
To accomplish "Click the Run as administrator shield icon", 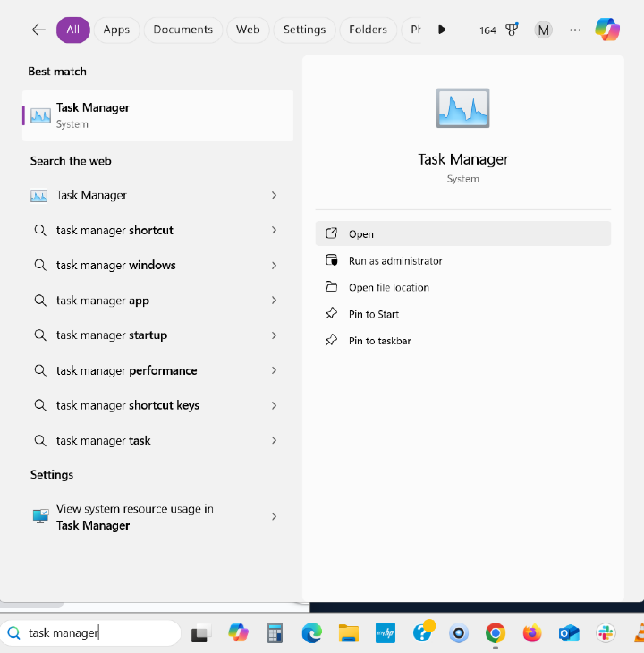I will point(331,260).
